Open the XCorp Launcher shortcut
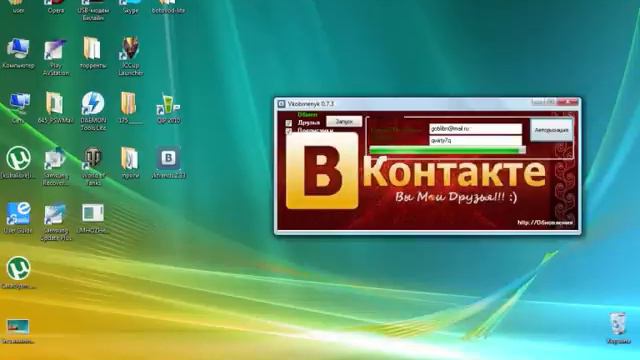Screen dimensions: 640x360 (x=130, y=56)
